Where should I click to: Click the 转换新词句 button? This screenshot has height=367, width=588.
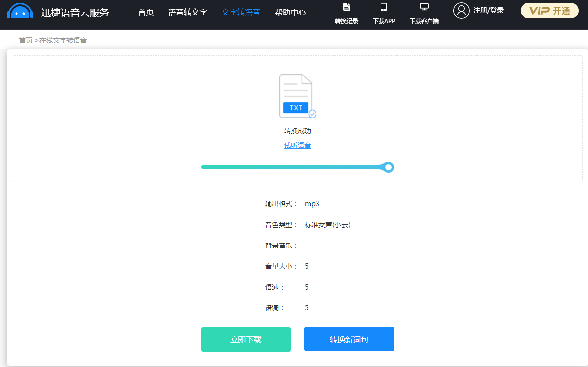[x=349, y=339]
